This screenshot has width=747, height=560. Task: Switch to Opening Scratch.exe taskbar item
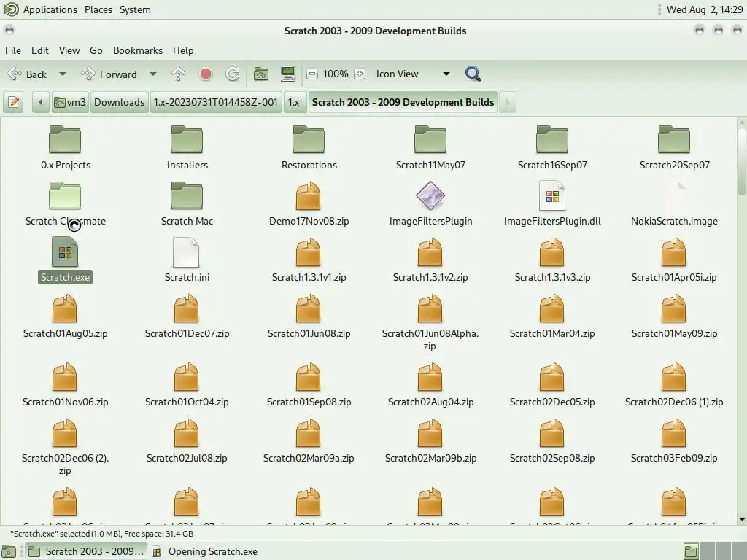coord(205,551)
